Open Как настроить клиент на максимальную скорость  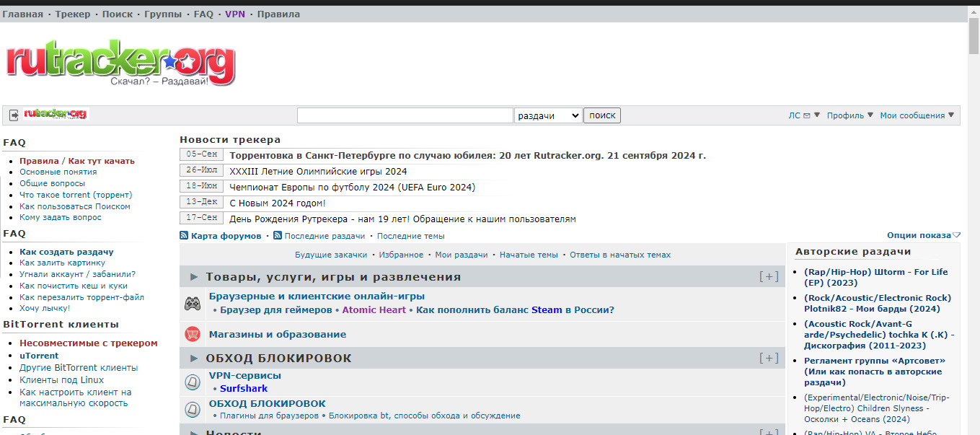point(76,397)
